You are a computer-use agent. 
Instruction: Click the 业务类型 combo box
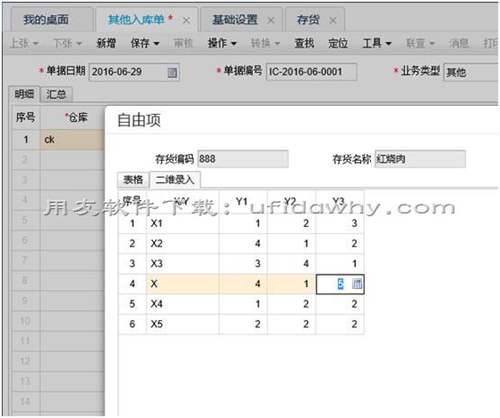click(x=471, y=72)
